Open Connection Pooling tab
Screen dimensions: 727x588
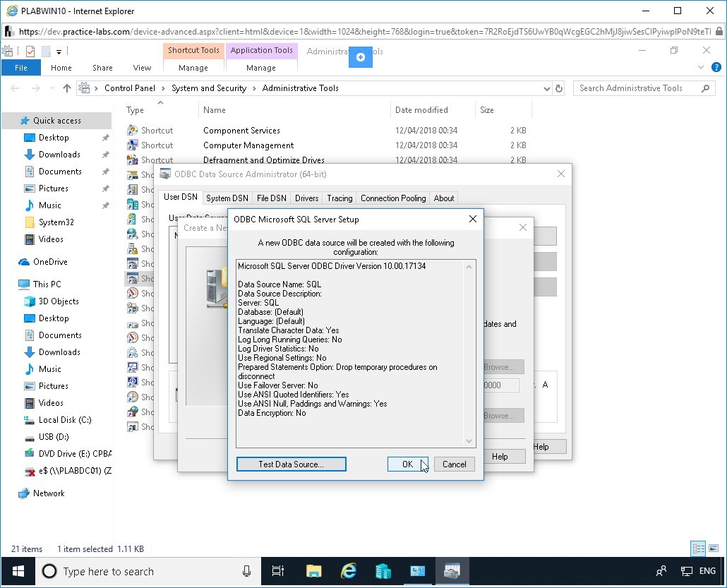[393, 198]
